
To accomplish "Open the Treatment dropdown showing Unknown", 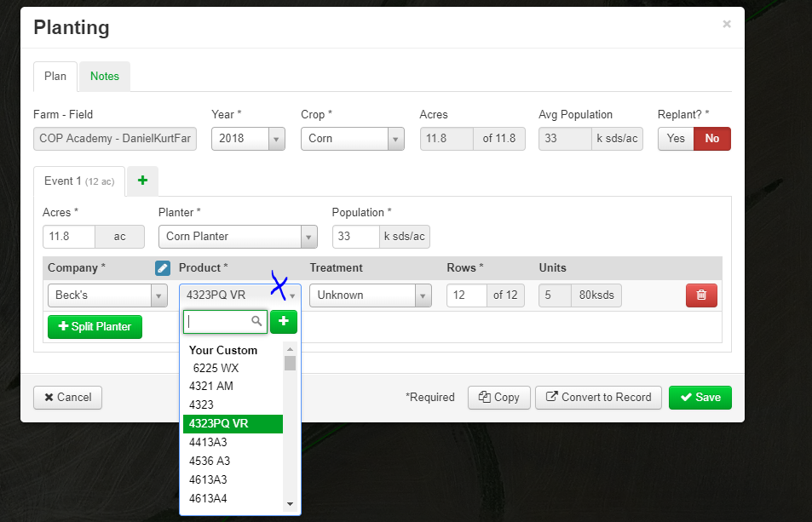I will tap(371, 295).
